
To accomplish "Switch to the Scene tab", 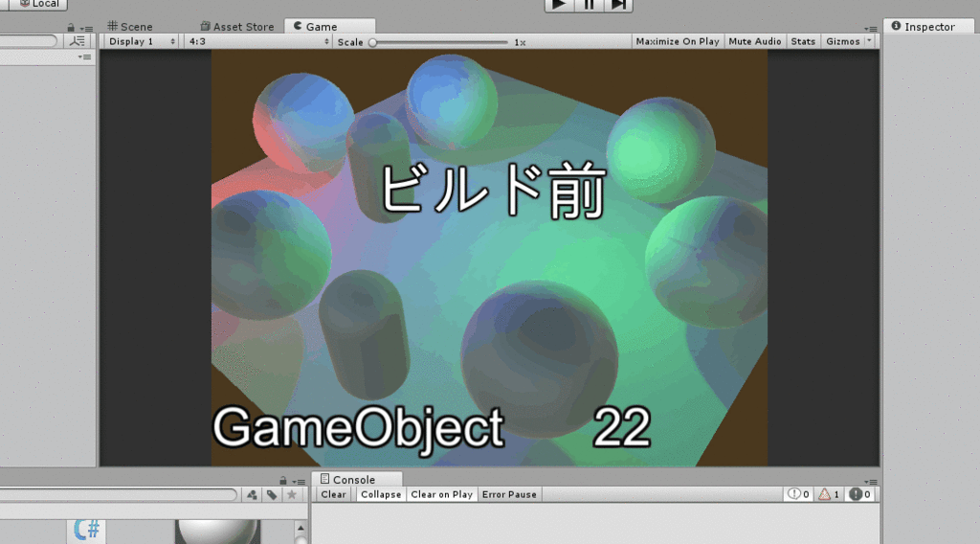I will click(x=130, y=26).
